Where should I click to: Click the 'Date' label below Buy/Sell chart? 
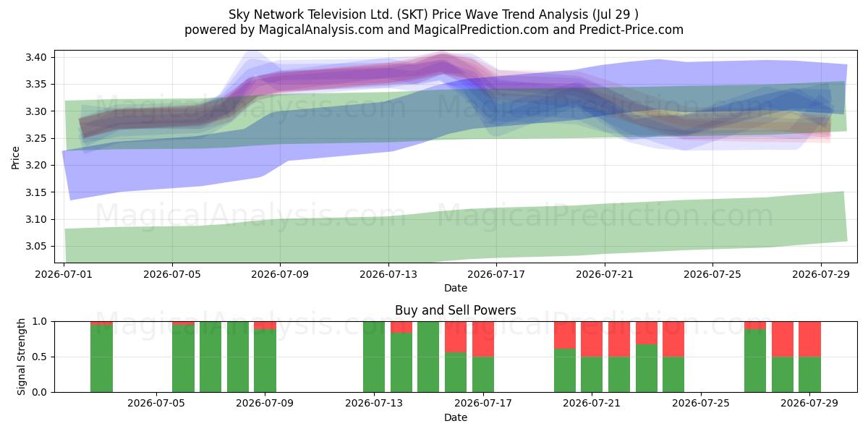tap(456, 417)
